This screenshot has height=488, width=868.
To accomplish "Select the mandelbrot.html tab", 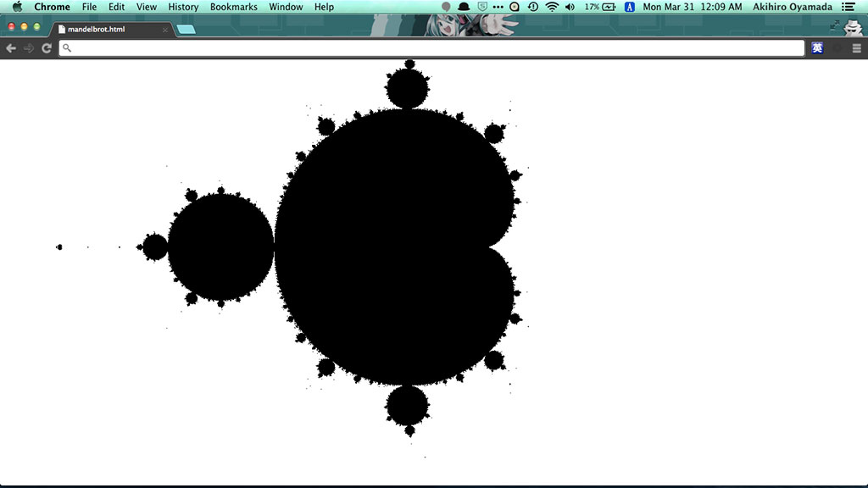I will [106, 29].
